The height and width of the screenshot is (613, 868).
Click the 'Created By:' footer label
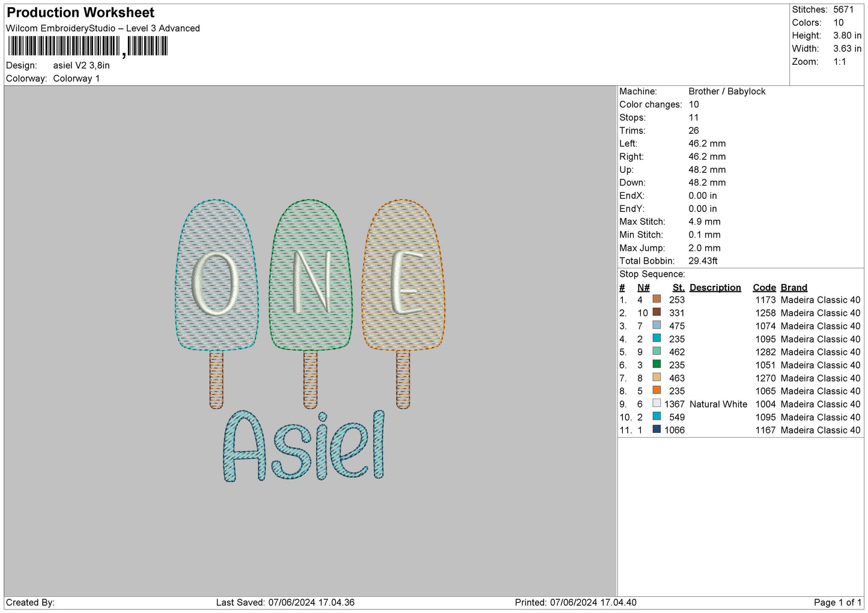click(x=30, y=602)
